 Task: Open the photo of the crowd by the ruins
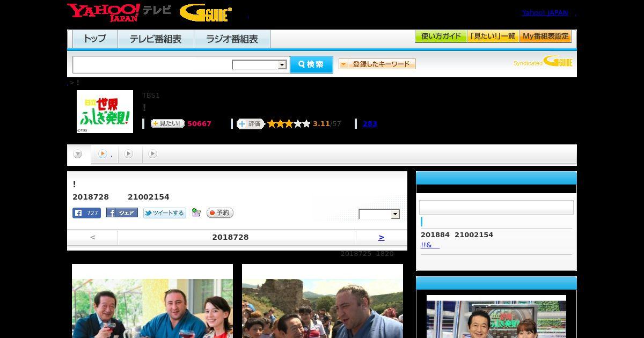[323, 301]
